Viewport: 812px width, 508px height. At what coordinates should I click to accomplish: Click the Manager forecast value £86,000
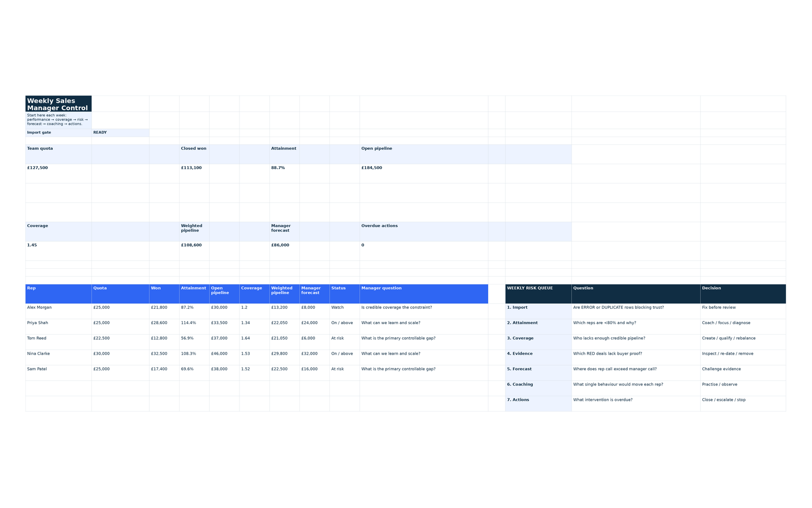pyautogui.click(x=284, y=250)
